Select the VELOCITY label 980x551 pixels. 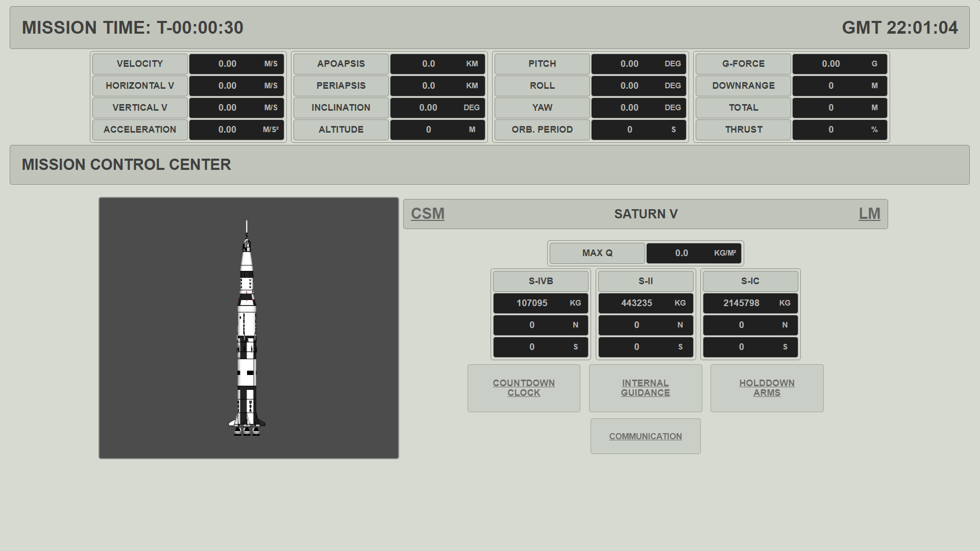click(x=139, y=64)
